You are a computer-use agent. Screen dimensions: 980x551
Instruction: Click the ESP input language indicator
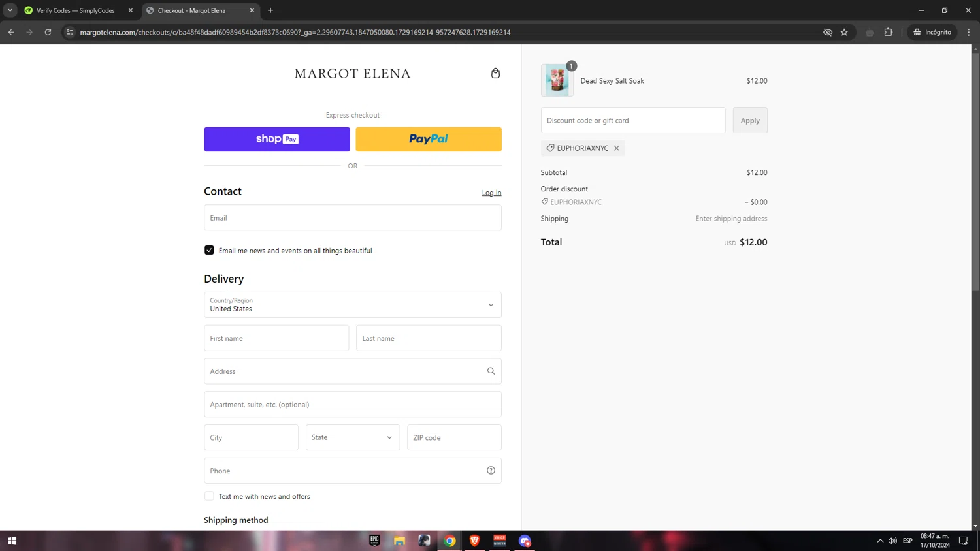coord(907,541)
